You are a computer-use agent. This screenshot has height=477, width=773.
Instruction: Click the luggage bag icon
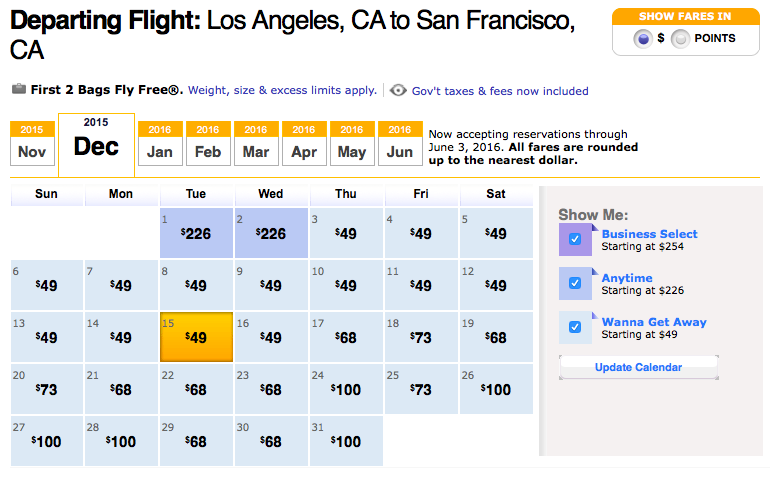[x=18, y=90]
